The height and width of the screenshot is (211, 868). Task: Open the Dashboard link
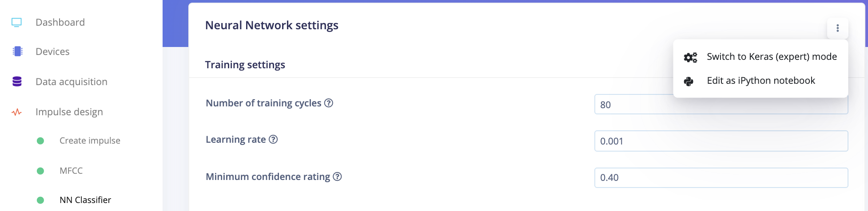(x=60, y=22)
